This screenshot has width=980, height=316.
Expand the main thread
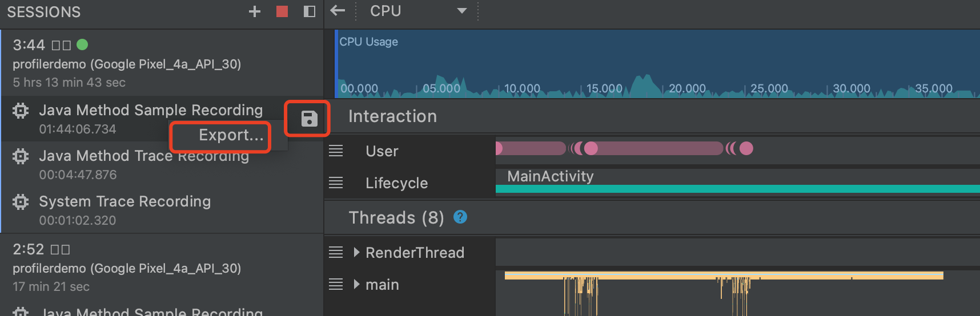click(x=356, y=285)
